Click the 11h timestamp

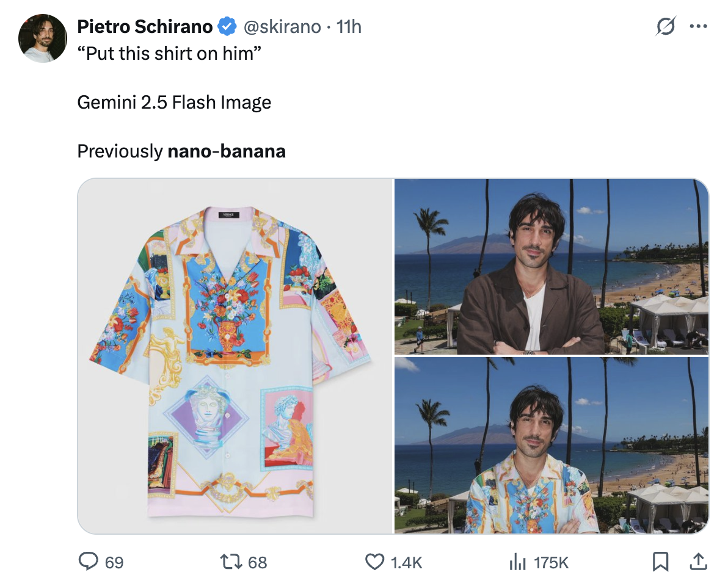pyautogui.click(x=349, y=27)
